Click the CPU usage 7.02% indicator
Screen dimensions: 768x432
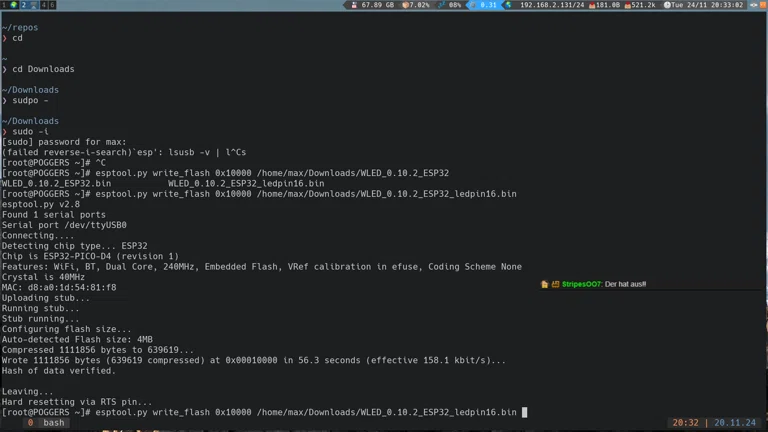pyautogui.click(x=417, y=5)
